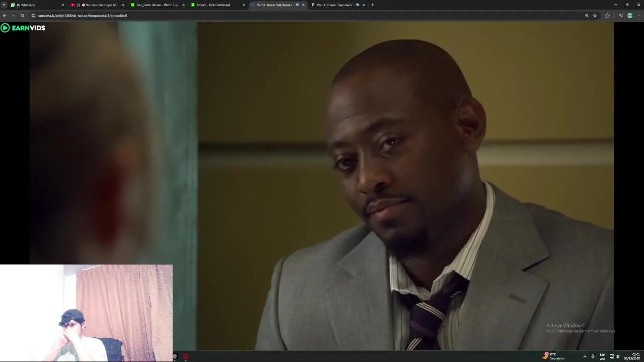View site information icon in address bar
644x362 pixels.
point(33,16)
